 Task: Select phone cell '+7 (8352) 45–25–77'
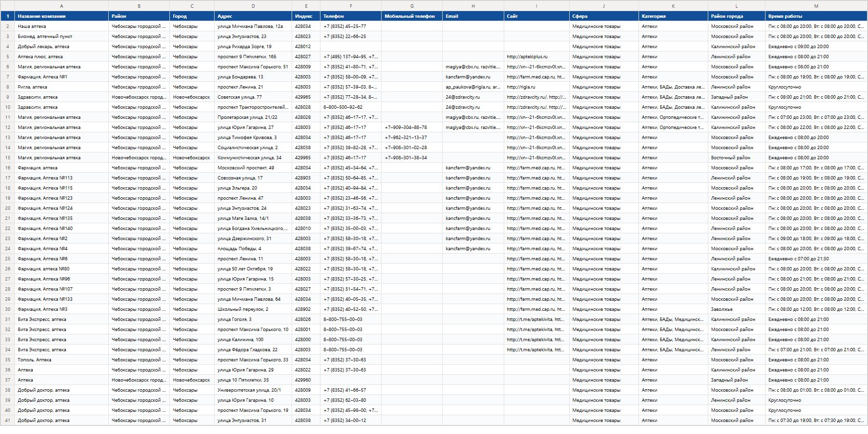(x=351, y=26)
